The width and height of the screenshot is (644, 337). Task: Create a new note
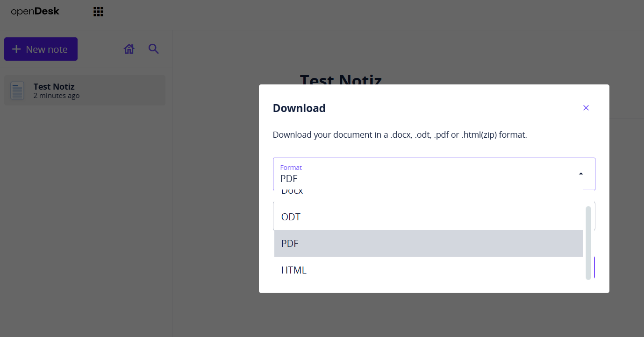pyautogui.click(x=41, y=49)
